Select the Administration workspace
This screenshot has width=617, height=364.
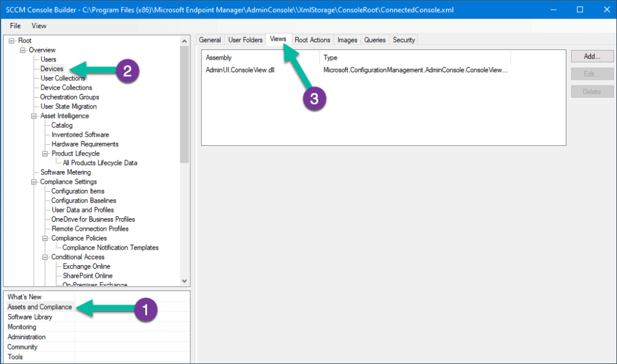[27, 337]
